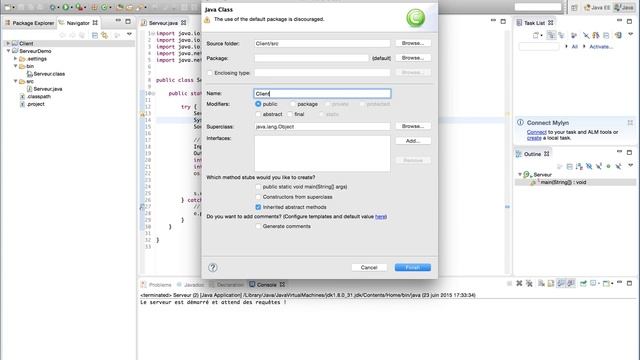Select Serveur.java in Navigator tree
The width and height of the screenshot is (640, 360).
coord(48,89)
